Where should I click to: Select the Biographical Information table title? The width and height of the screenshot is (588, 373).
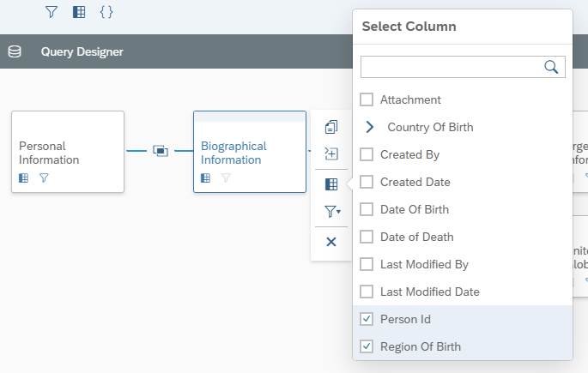click(x=233, y=153)
